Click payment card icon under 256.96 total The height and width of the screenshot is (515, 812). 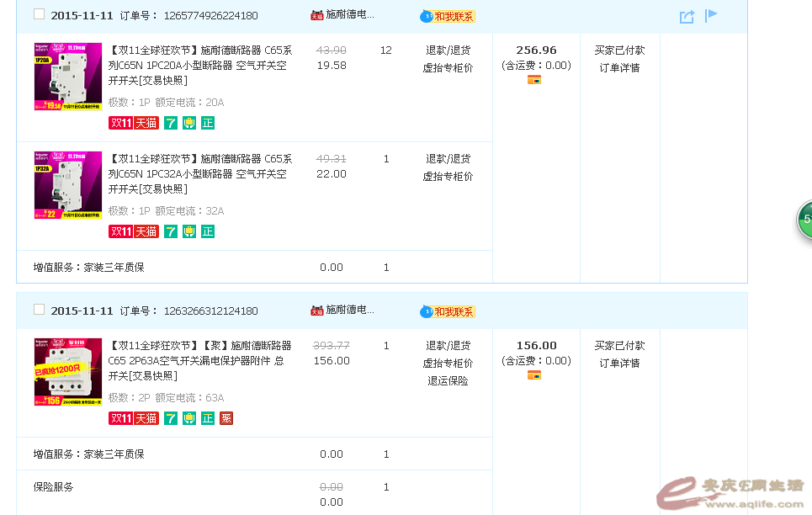(534, 80)
